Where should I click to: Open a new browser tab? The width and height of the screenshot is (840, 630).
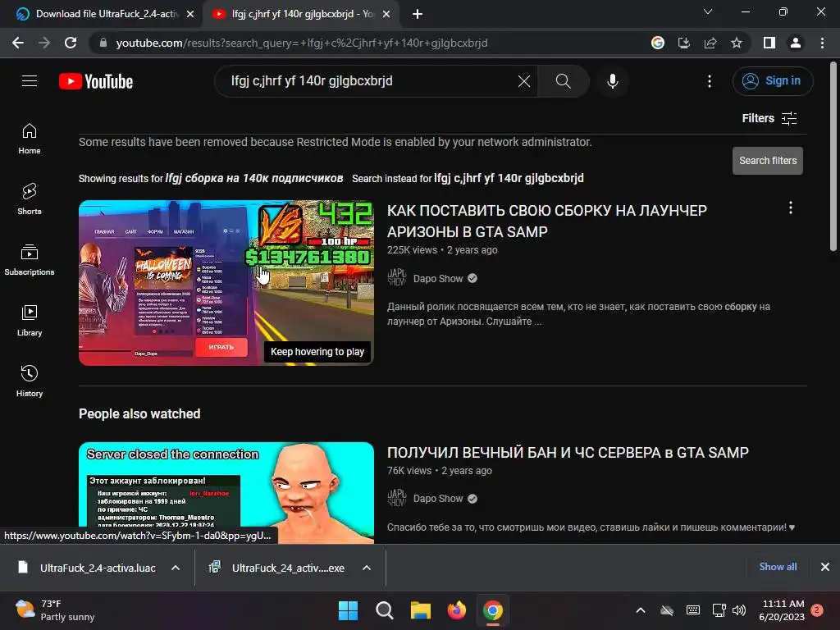pos(418,14)
